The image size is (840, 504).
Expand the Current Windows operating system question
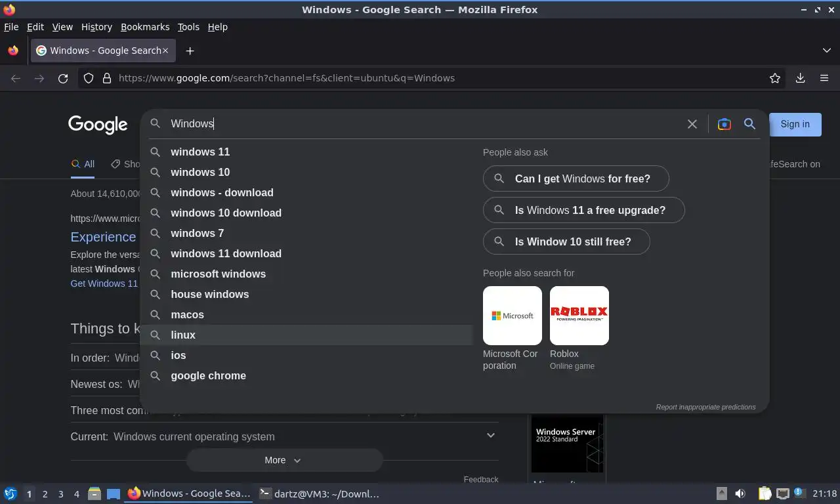(284, 436)
